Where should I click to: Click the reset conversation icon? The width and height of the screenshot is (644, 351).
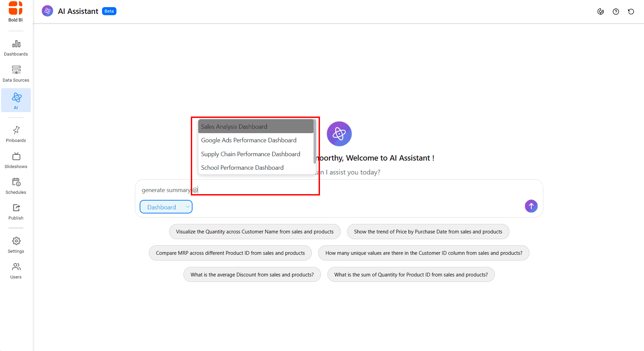631,12
